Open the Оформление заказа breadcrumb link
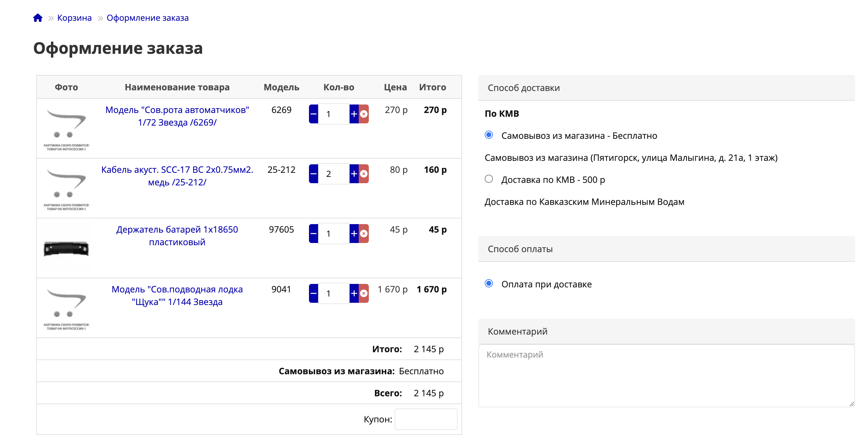Viewport: 868px width, 435px height. pos(147,18)
